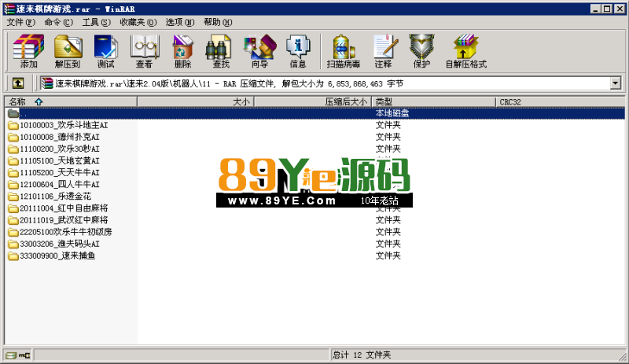
Task: Open the 查看 (View) tool
Action: [144, 51]
